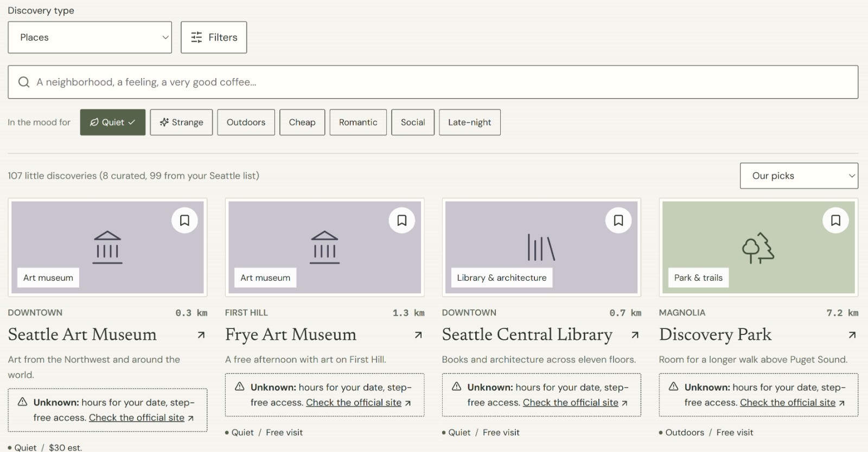Open the Filters panel

[214, 37]
